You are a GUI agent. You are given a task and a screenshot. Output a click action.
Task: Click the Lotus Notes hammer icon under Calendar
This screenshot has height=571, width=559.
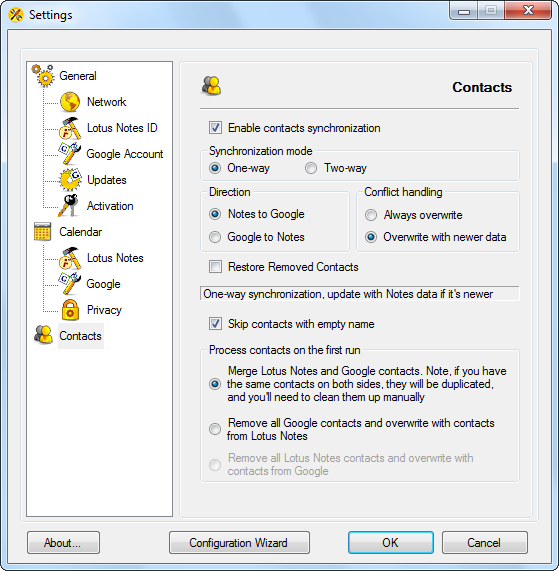(x=70, y=258)
